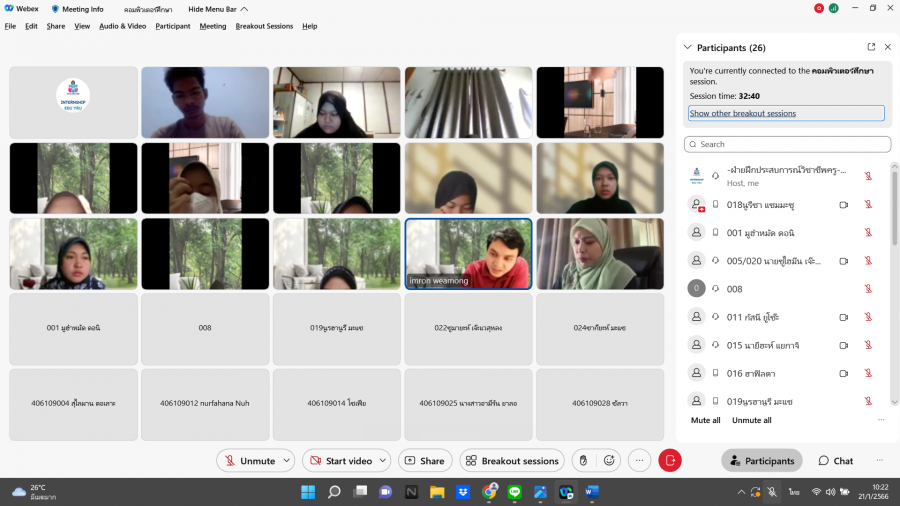Select imron weamong video thumbnail
This screenshot has height=506, width=900.
[x=468, y=254]
